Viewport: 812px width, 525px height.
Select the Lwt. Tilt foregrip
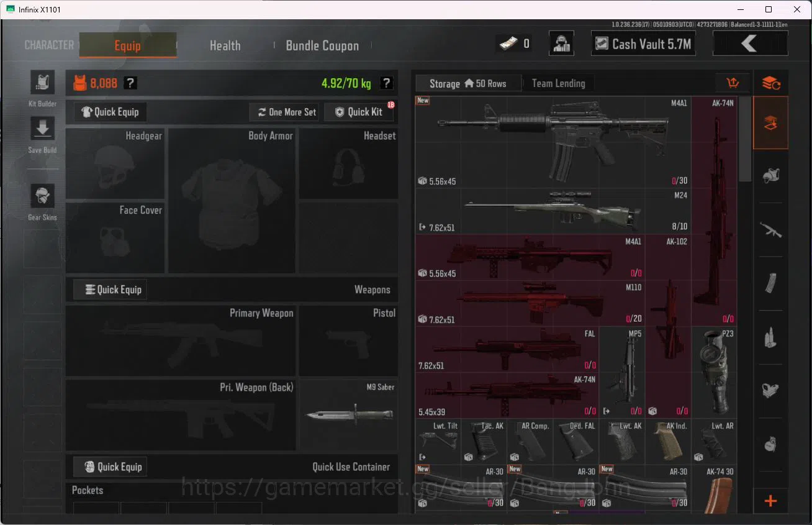438,441
